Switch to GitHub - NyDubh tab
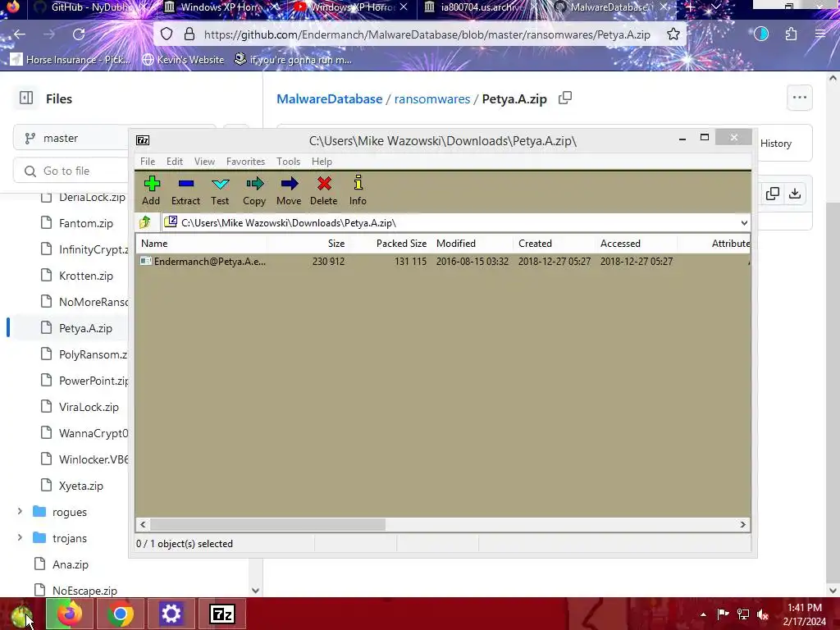 (90, 7)
